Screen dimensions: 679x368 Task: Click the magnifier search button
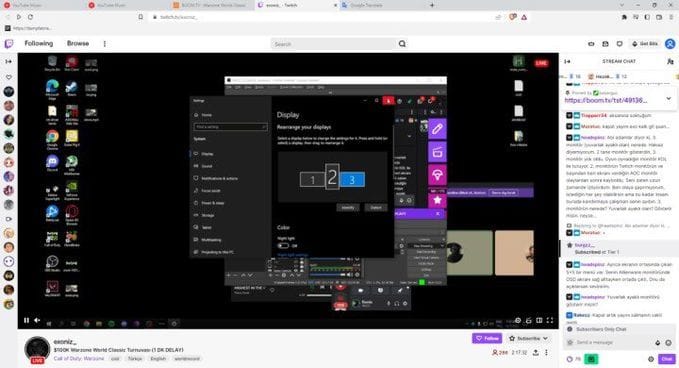[x=402, y=44]
